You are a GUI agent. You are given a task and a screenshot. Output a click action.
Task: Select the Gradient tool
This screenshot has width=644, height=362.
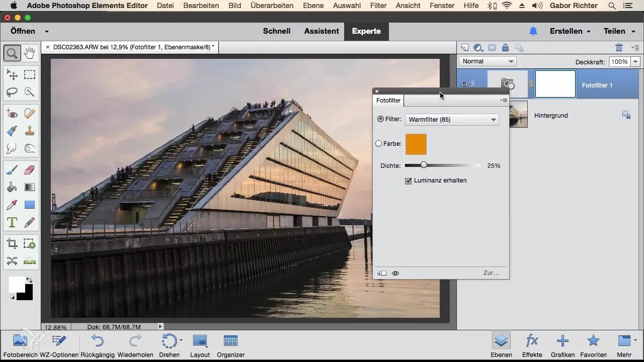(x=29, y=188)
